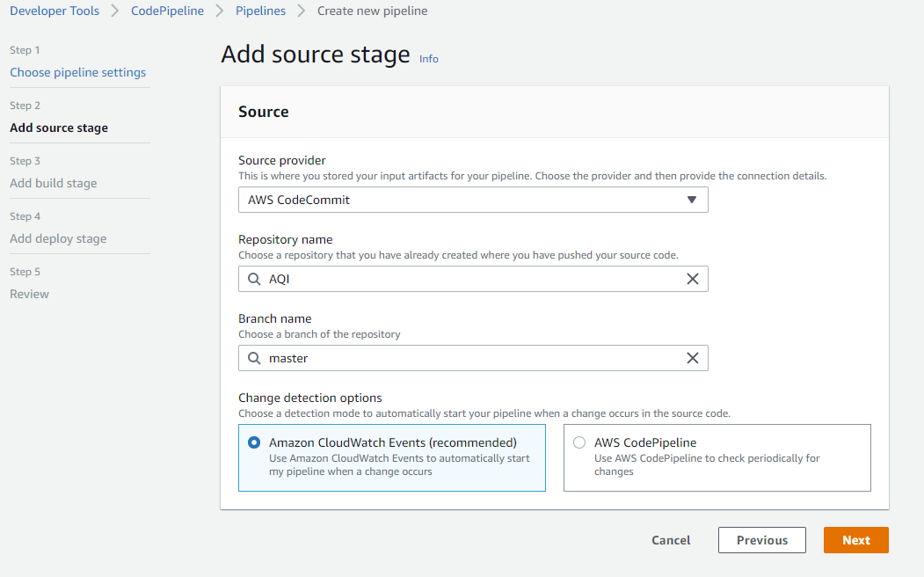Click the Source provider dropdown arrow
The height and width of the screenshot is (577, 924).
click(x=692, y=200)
